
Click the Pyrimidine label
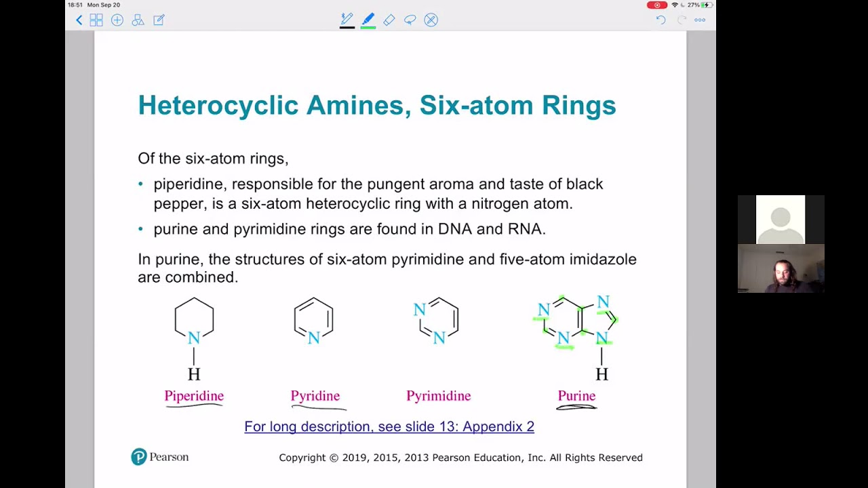(439, 396)
